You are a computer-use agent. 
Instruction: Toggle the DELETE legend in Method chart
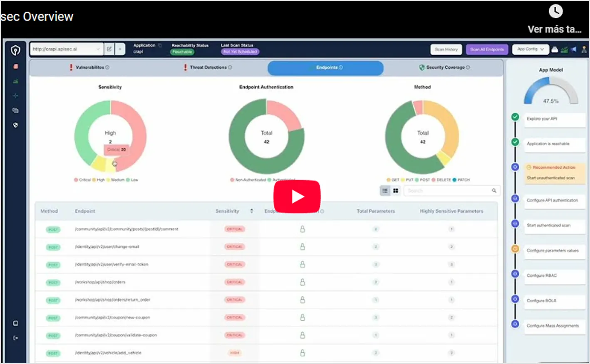click(x=441, y=180)
